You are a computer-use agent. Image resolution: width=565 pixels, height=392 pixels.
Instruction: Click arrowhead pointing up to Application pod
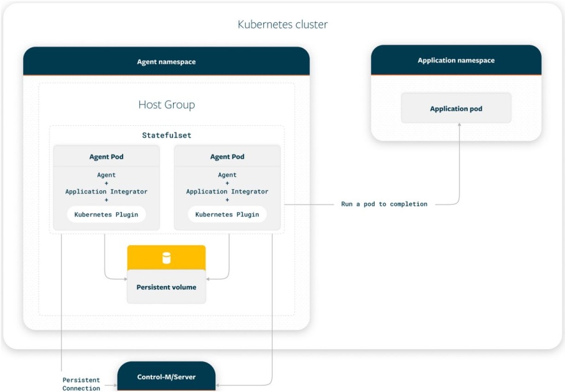tap(460, 126)
